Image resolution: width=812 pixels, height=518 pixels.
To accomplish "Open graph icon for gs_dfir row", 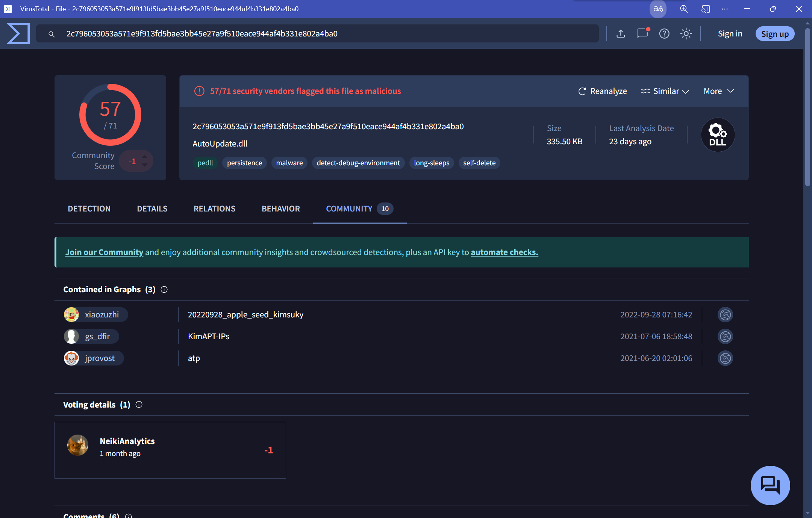I will pos(725,337).
